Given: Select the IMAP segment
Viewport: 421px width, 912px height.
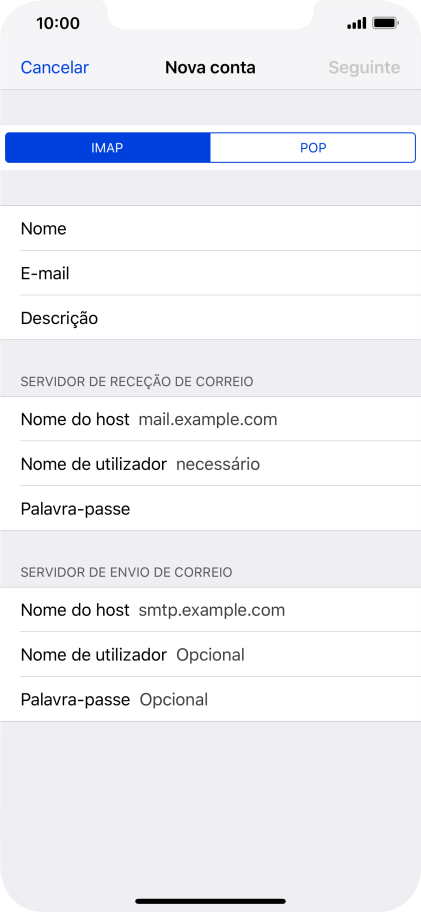Looking at the screenshot, I should click(x=108, y=148).
